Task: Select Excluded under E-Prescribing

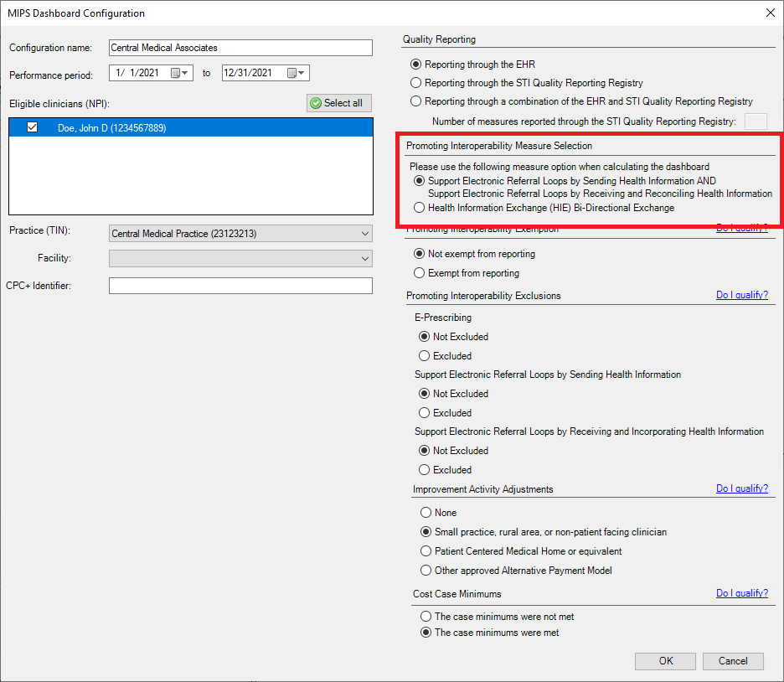Action: 424,356
